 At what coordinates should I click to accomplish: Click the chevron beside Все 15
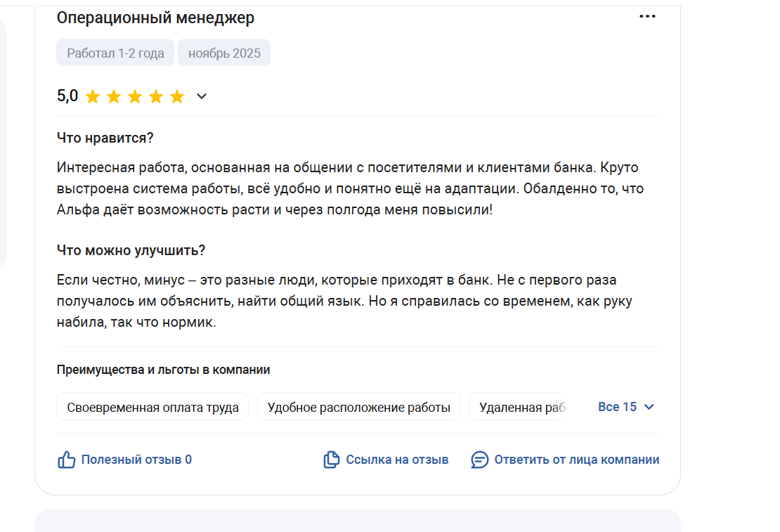649,407
